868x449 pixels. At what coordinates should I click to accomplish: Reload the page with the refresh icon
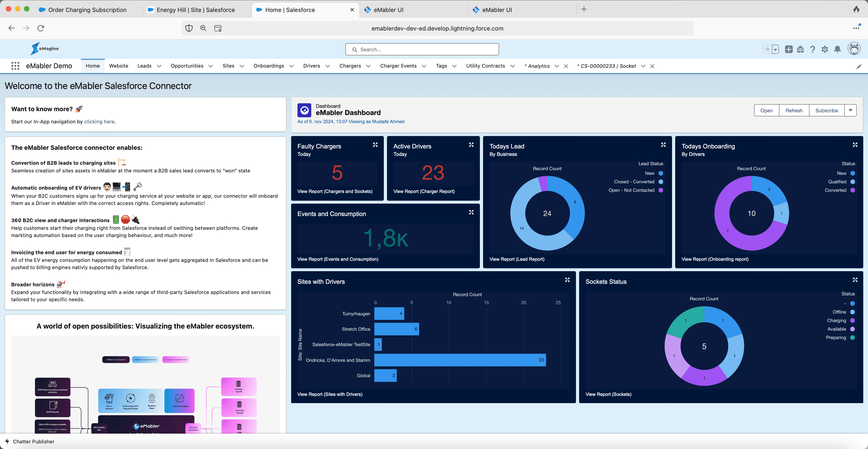[41, 28]
